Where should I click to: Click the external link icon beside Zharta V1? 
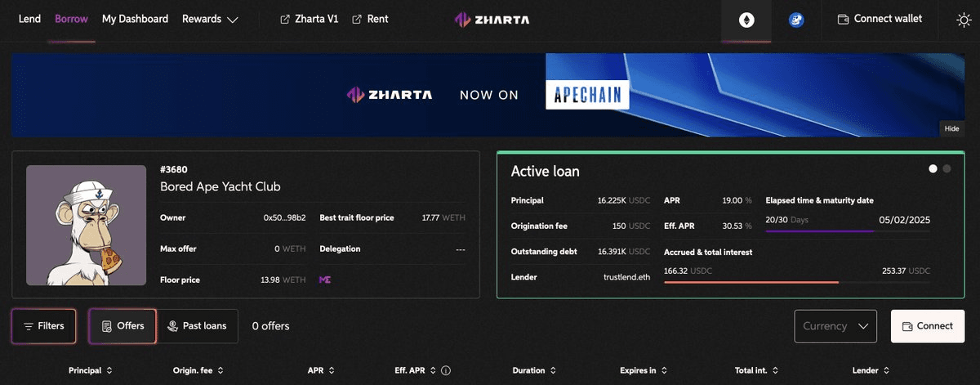click(285, 19)
